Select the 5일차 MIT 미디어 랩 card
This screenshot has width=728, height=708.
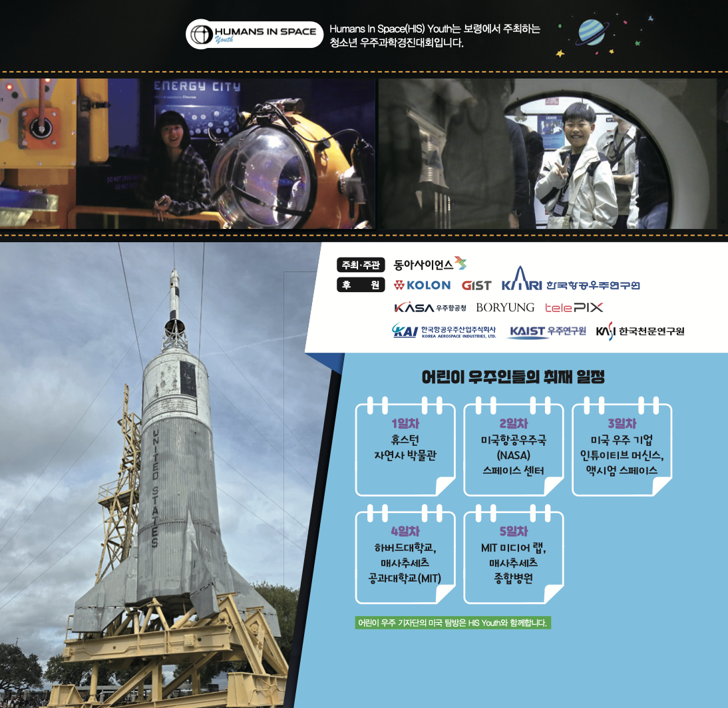(x=513, y=555)
